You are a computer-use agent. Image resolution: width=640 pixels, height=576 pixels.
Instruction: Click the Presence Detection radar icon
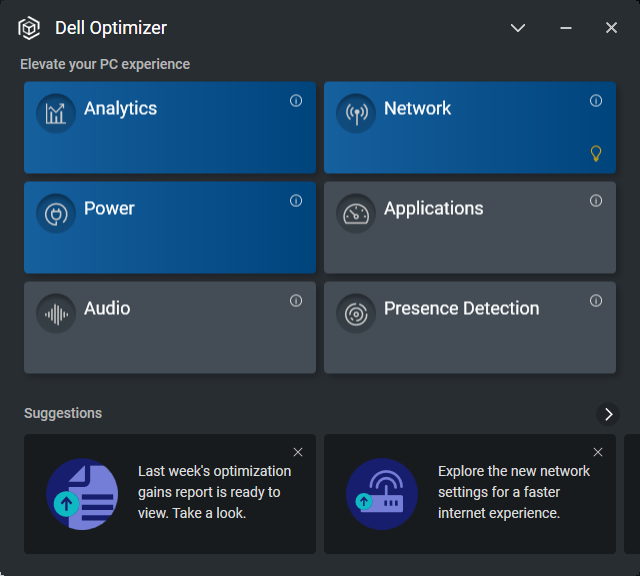(x=356, y=313)
